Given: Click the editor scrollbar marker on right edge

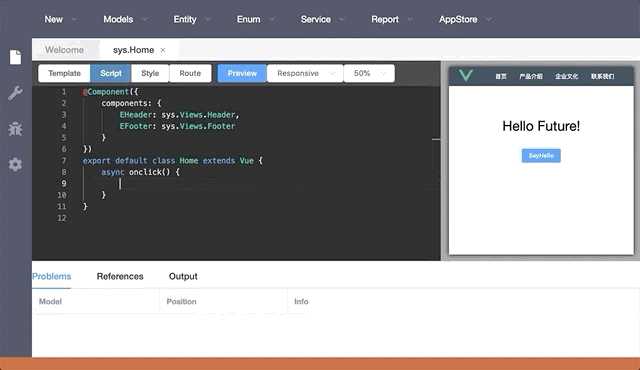Looking at the screenshot, I should [436, 140].
